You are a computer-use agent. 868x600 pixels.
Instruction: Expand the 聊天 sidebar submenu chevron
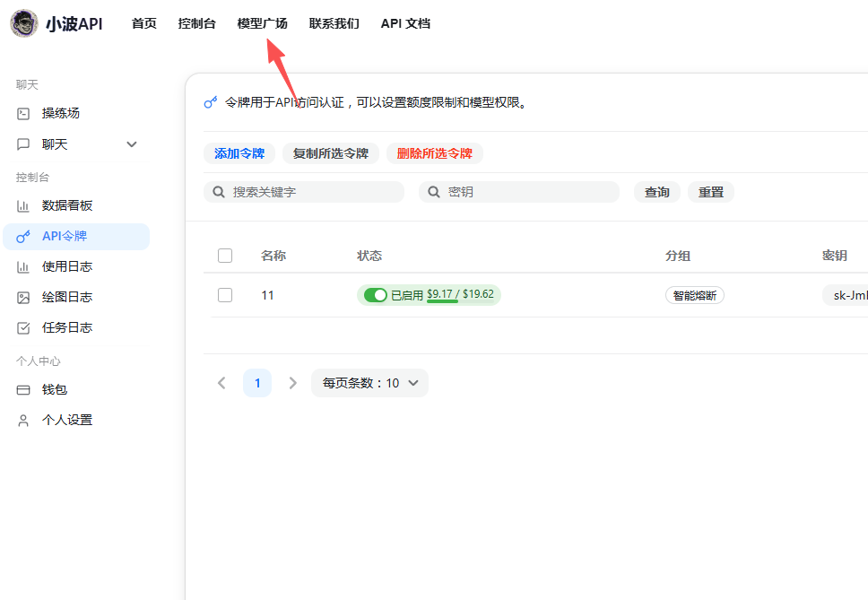tap(132, 144)
